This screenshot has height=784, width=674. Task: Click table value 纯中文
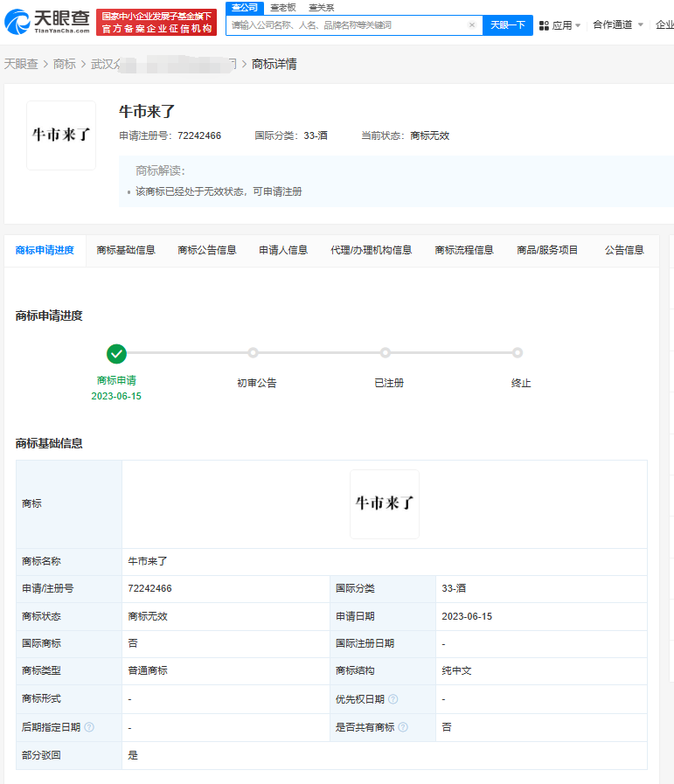(x=456, y=670)
